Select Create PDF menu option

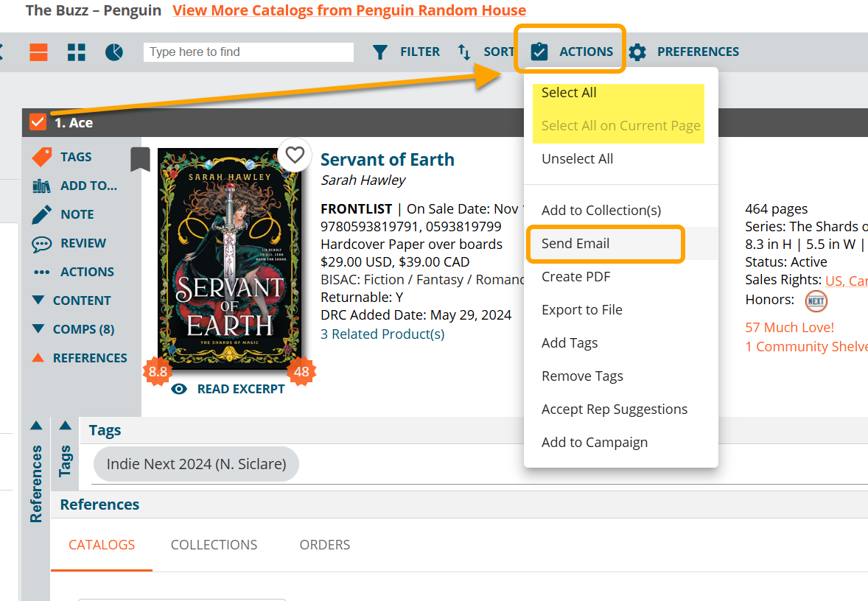[x=575, y=277]
